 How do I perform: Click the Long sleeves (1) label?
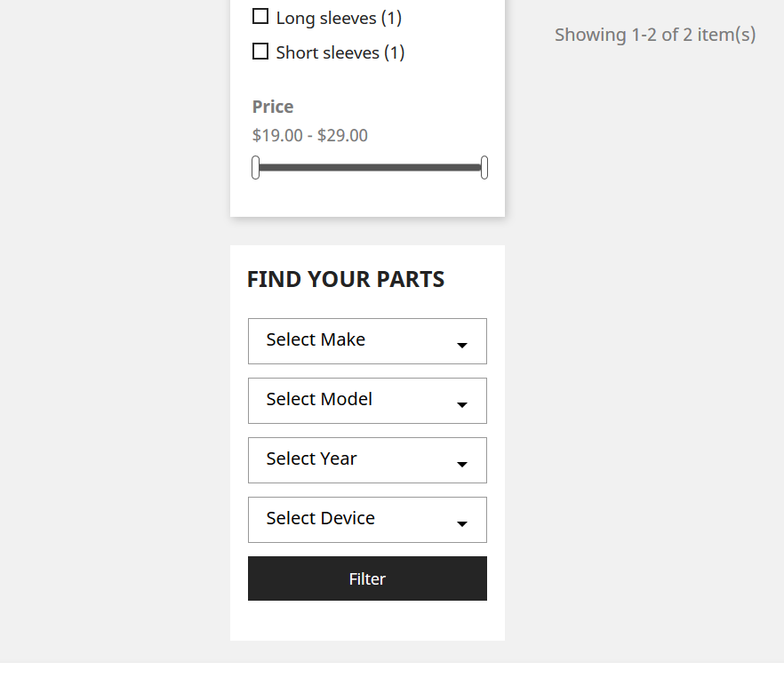(339, 18)
